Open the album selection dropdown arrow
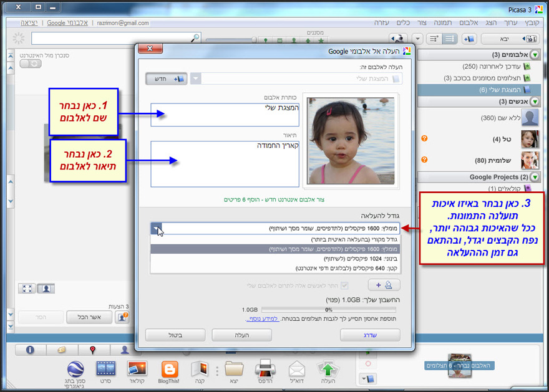 pyautogui.click(x=196, y=79)
